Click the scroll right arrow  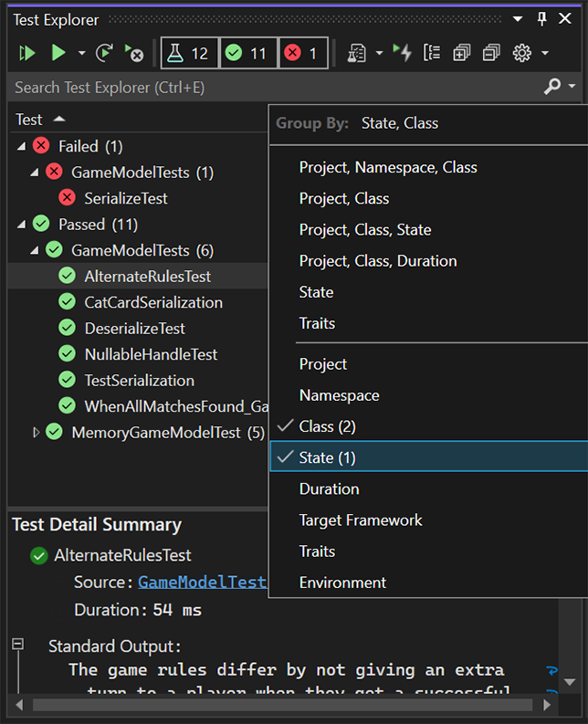pyautogui.click(x=546, y=705)
